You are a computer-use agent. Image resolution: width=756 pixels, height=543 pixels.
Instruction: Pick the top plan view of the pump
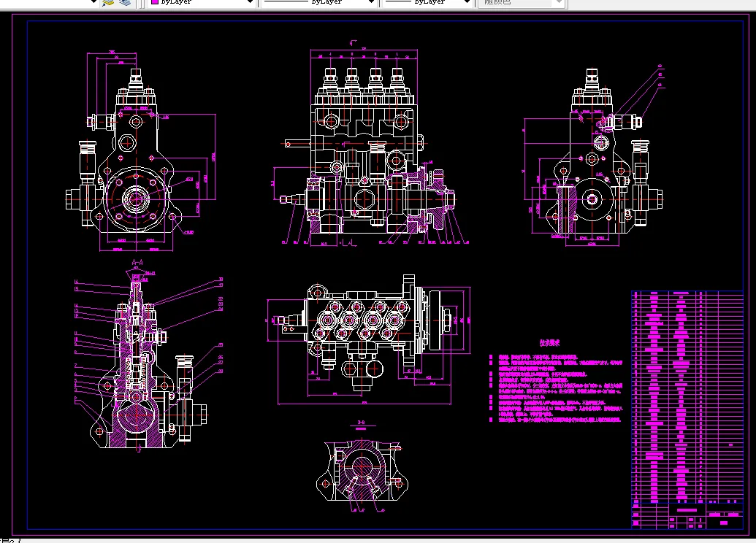369,339
